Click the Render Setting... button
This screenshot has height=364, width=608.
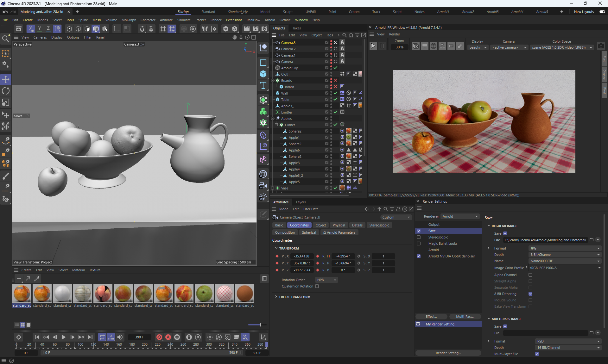[448, 353]
